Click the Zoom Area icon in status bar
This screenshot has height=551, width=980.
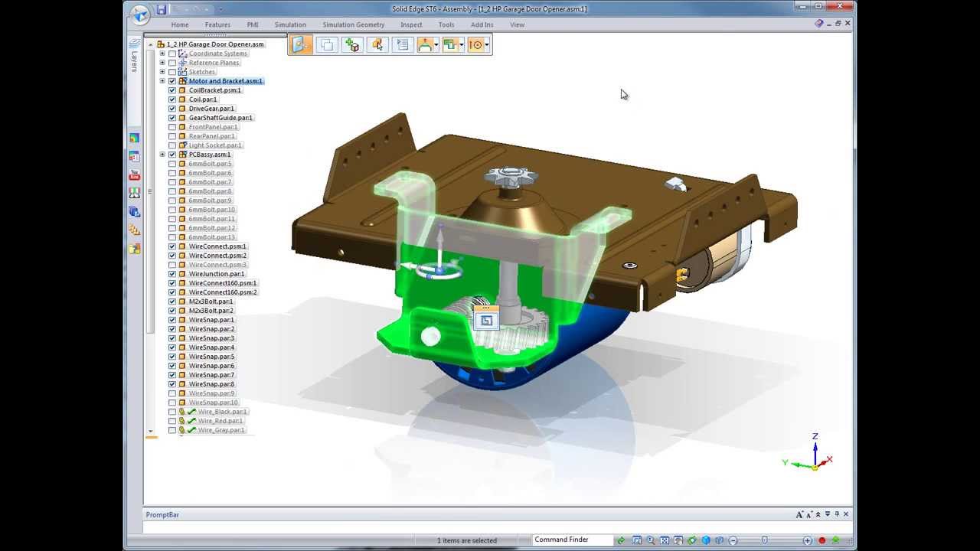pyautogui.click(x=636, y=540)
